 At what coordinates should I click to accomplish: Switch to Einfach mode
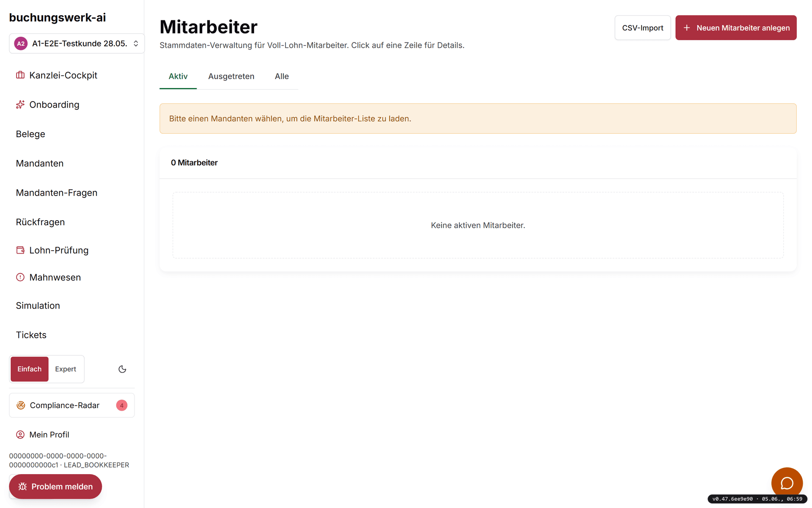30,369
